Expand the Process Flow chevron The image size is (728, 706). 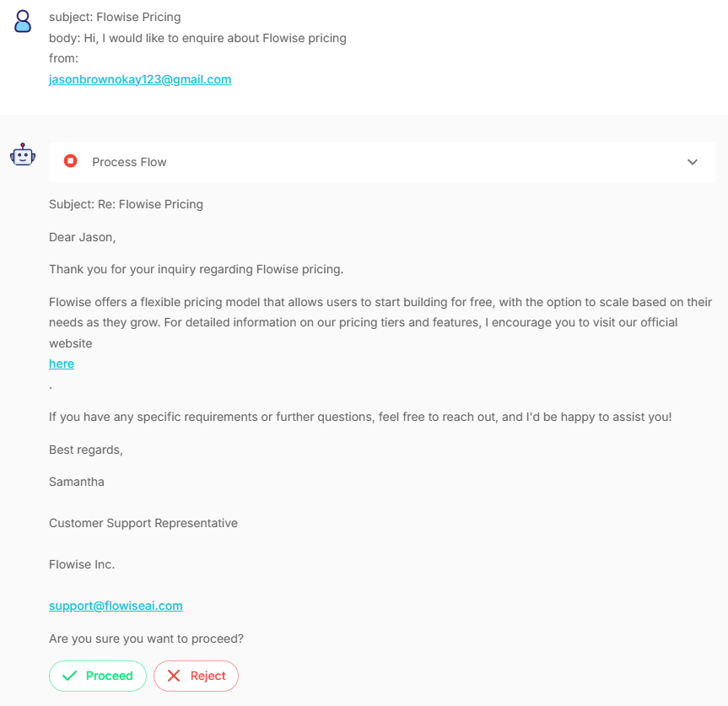[693, 162]
